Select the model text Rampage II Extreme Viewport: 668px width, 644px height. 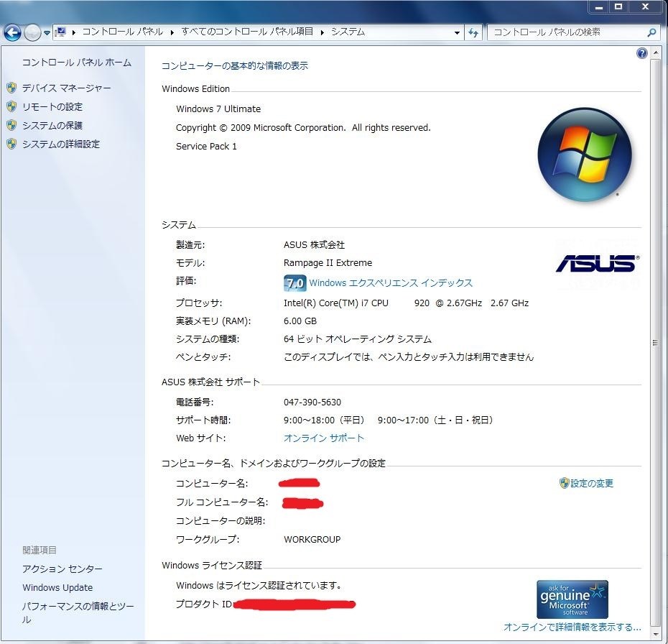[x=328, y=263]
